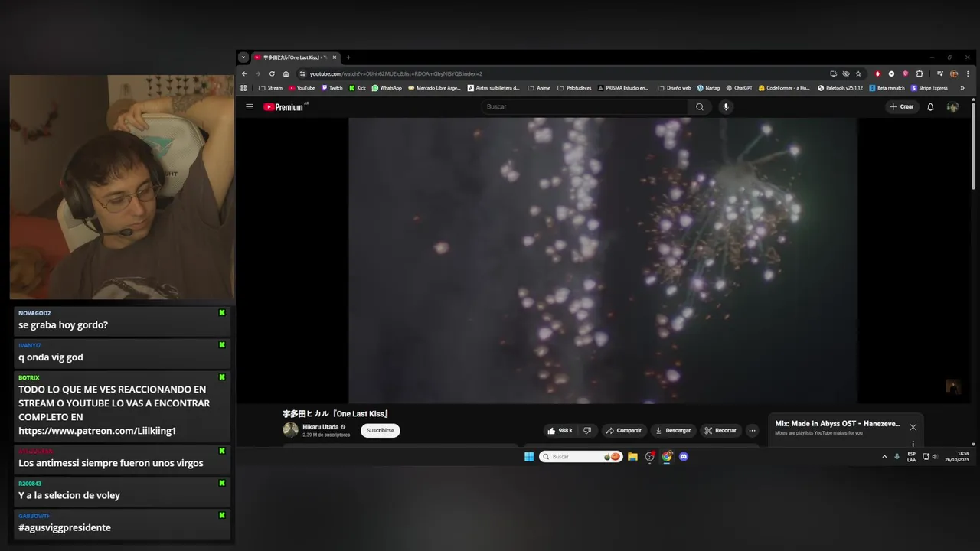
Task: Open File Explorer from the taskbar
Action: (x=632, y=457)
